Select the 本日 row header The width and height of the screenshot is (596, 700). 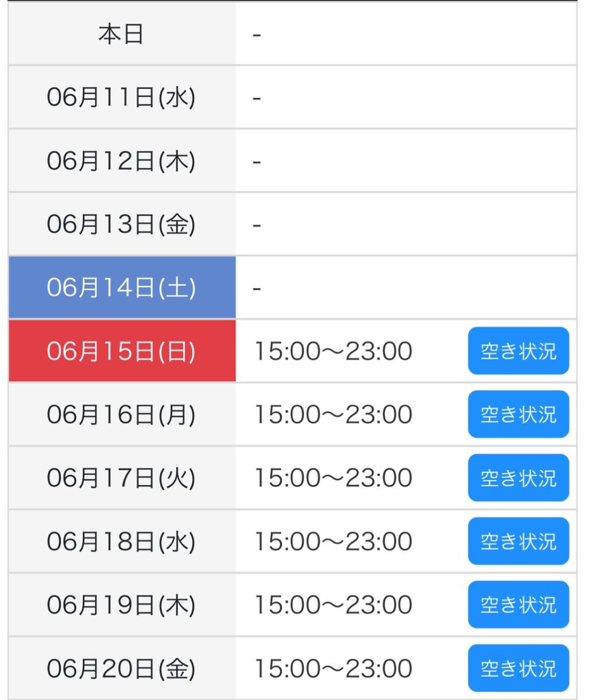(x=122, y=34)
